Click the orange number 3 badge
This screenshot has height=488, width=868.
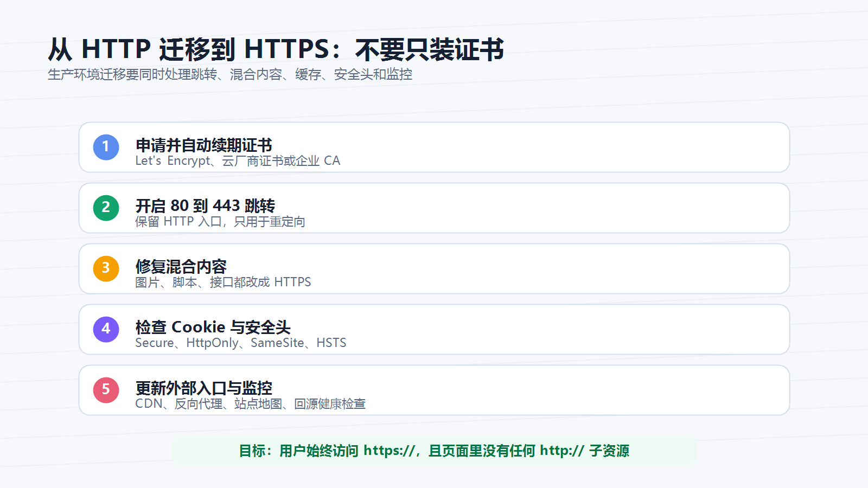[x=106, y=268]
